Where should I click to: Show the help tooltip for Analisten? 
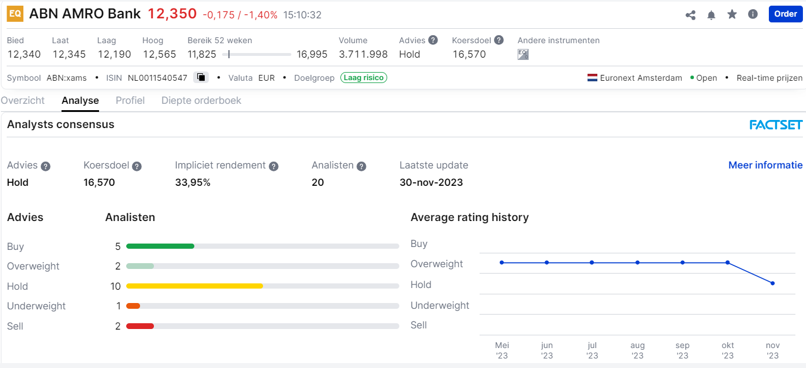(361, 166)
